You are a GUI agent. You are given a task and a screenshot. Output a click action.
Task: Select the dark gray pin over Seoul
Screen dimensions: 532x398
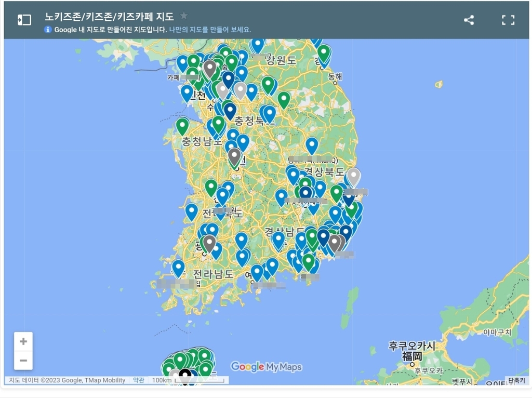[x=210, y=69]
